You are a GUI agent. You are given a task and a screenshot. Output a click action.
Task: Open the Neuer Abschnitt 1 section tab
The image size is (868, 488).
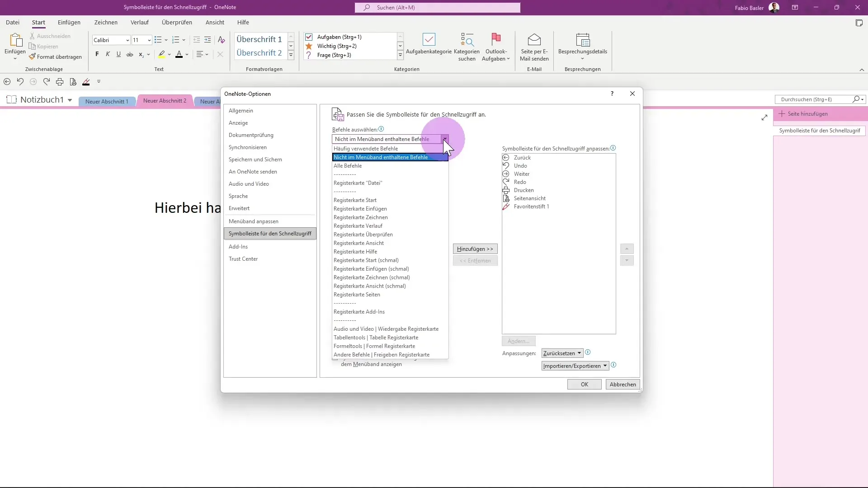tap(107, 102)
